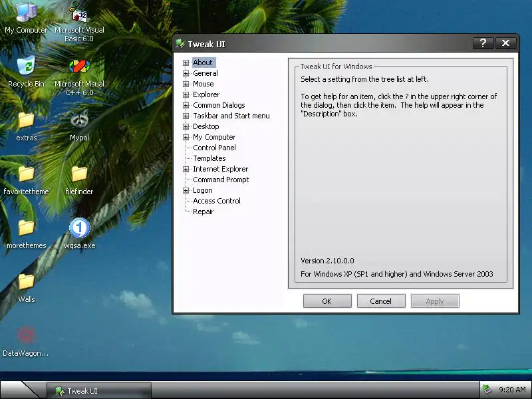Select Templates in the tree list
Viewport: 532px width, 399px height.
click(209, 158)
